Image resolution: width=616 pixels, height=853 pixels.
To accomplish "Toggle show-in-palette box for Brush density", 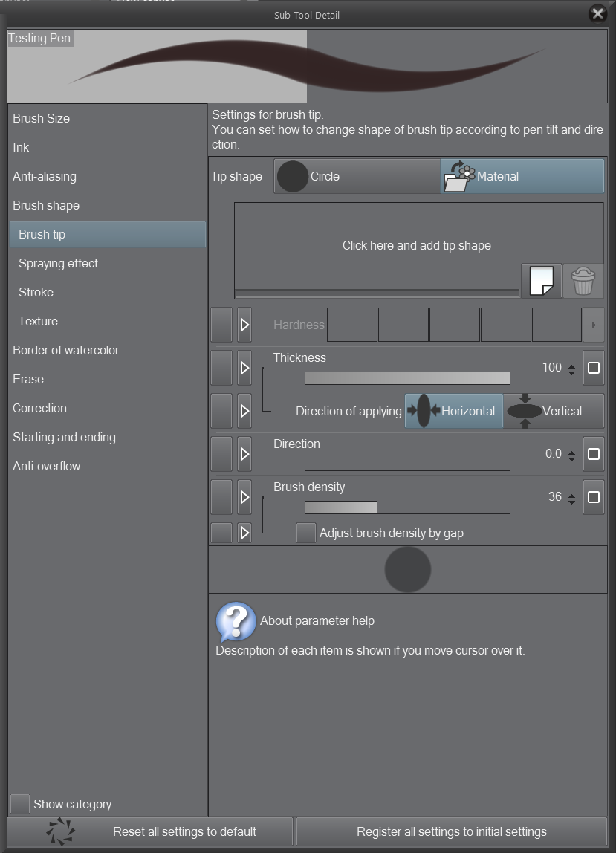I will [221, 497].
